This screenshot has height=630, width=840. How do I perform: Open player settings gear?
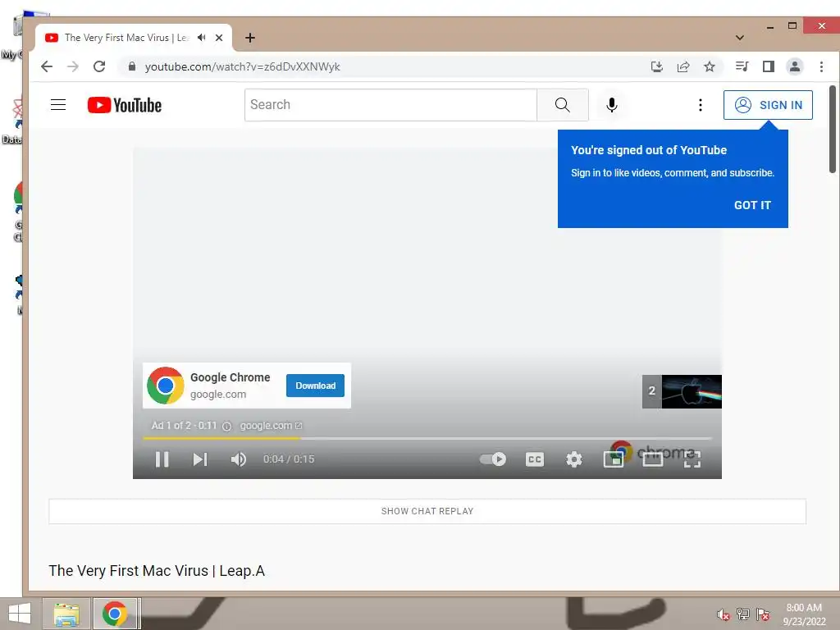pyautogui.click(x=574, y=459)
